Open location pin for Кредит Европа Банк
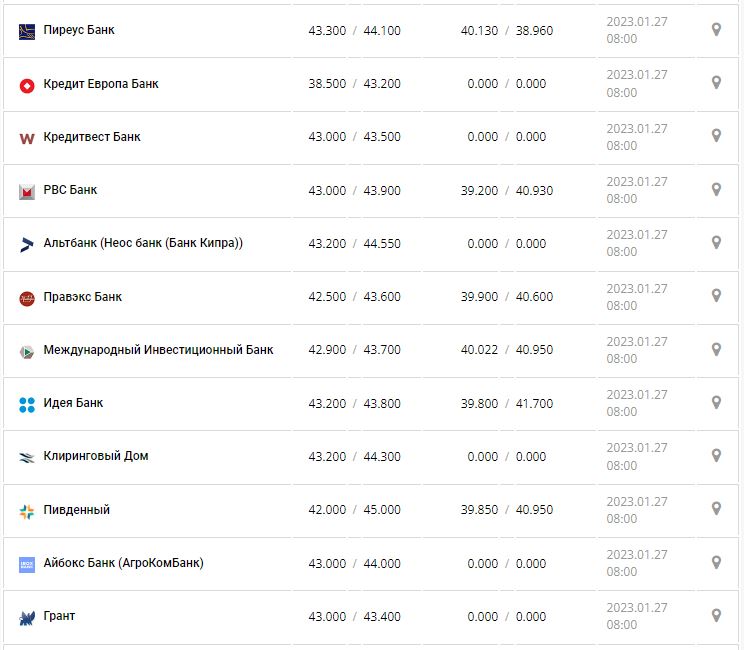 (x=716, y=83)
